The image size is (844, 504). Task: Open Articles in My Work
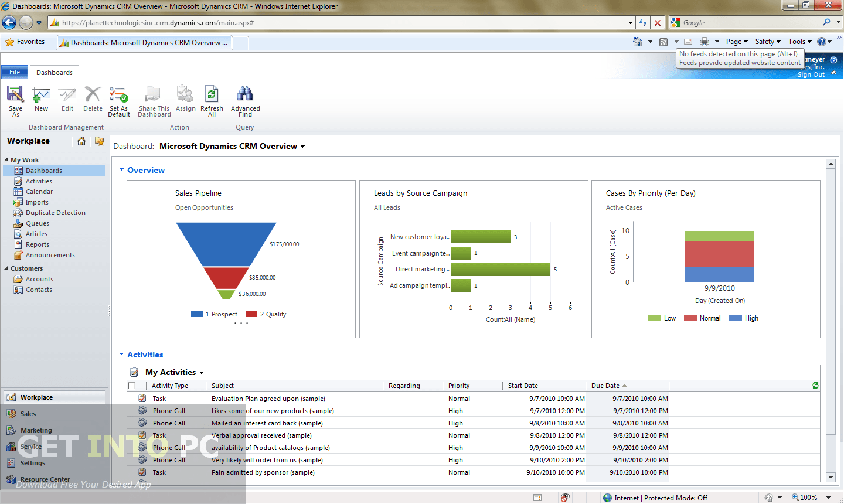[36, 234]
